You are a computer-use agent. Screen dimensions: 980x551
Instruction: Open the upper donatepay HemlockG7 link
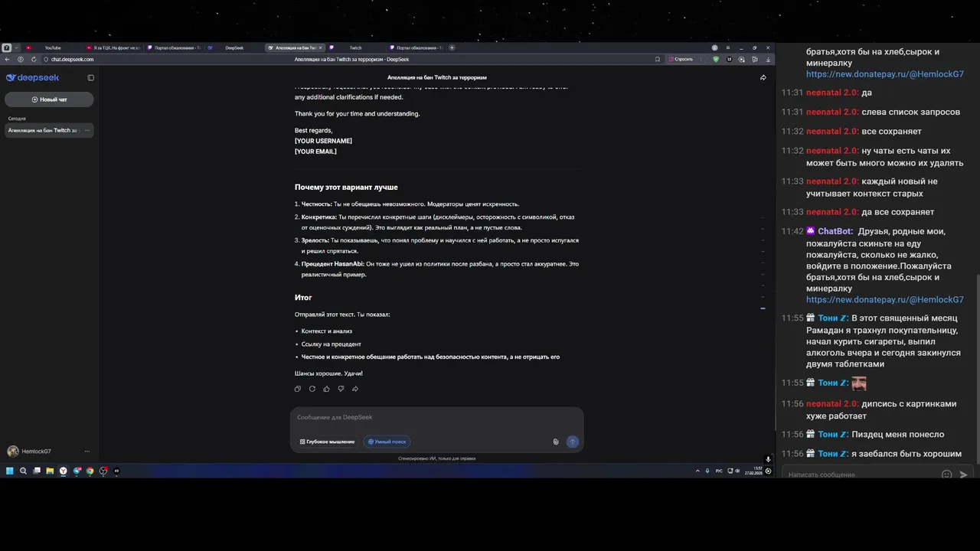884,74
